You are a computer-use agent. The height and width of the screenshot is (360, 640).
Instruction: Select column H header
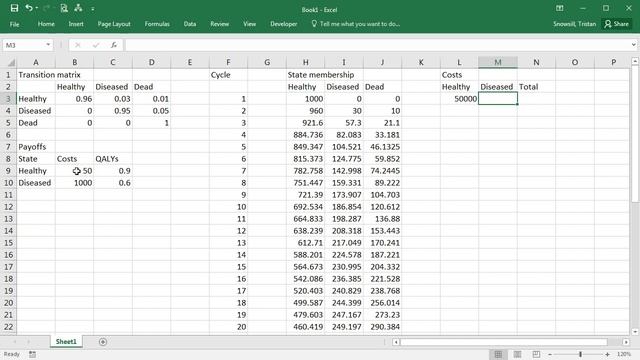(x=305, y=62)
